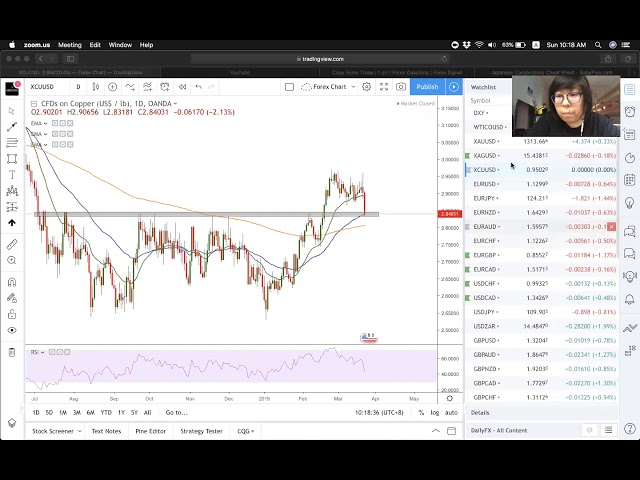Pick the Ruler measure tool

click(x=12, y=244)
